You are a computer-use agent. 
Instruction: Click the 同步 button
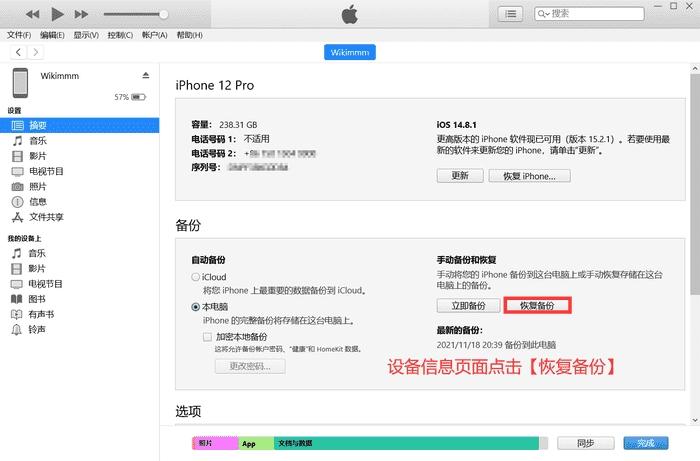(586, 443)
